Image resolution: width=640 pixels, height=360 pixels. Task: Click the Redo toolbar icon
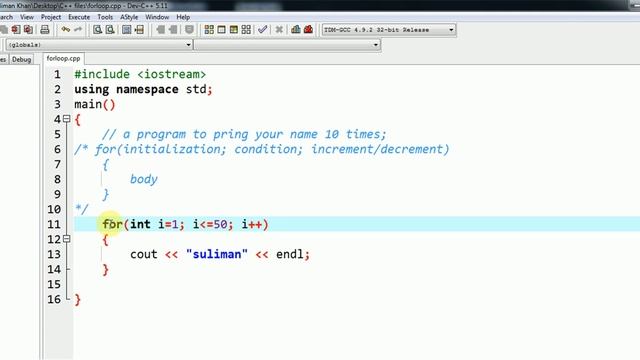click(78, 29)
